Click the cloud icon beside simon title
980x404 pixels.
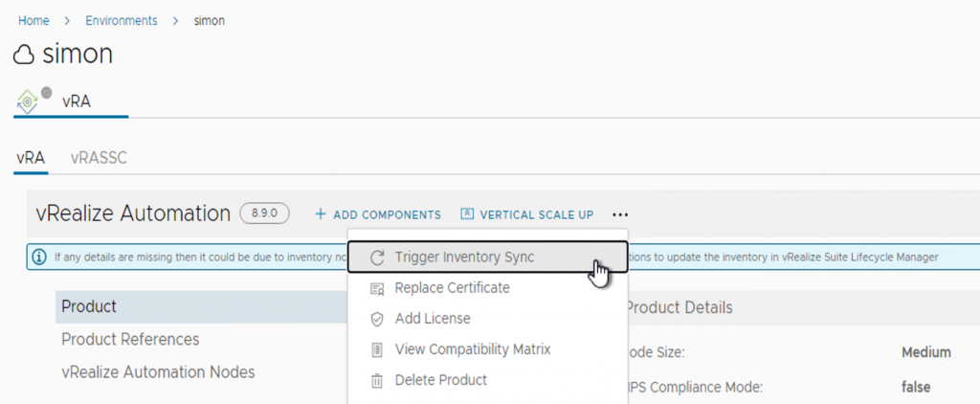point(24,56)
